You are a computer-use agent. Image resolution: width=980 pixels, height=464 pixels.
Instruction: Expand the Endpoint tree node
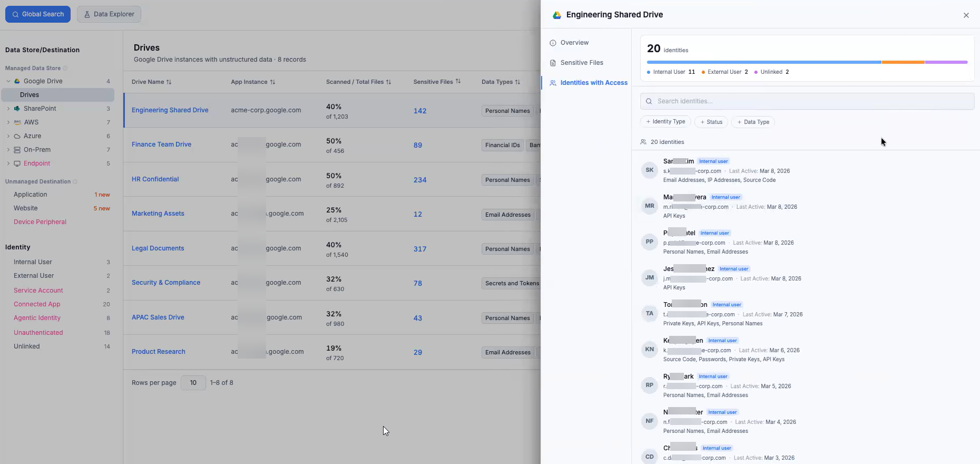8,163
